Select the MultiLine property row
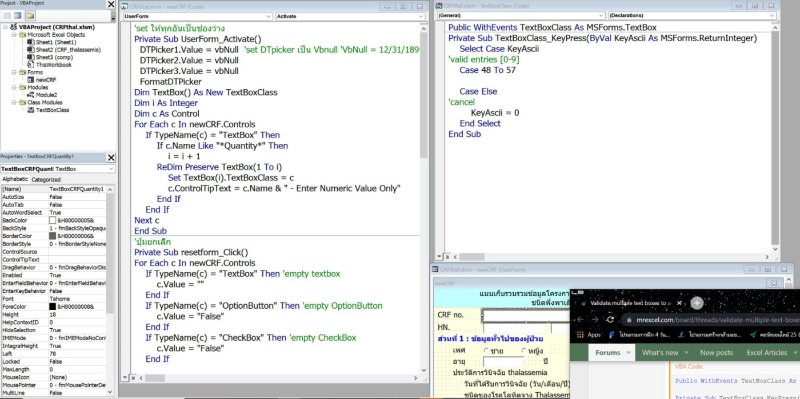Screen dimensions: 800x399 pyautogui.click(x=54, y=393)
